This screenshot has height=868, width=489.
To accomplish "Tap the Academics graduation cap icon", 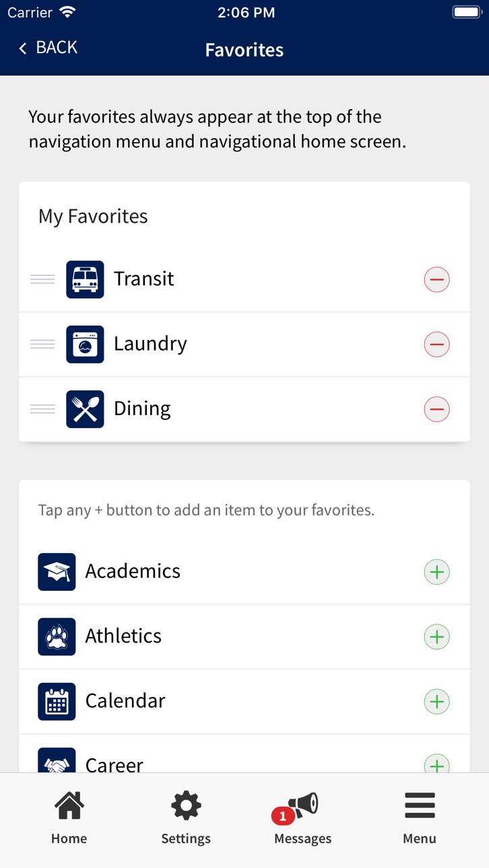I will tap(57, 572).
